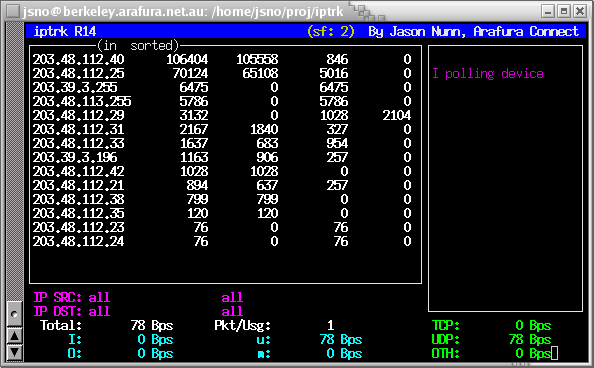Click the terminal window title text
This screenshot has height=368, width=594.
[183, 12]
